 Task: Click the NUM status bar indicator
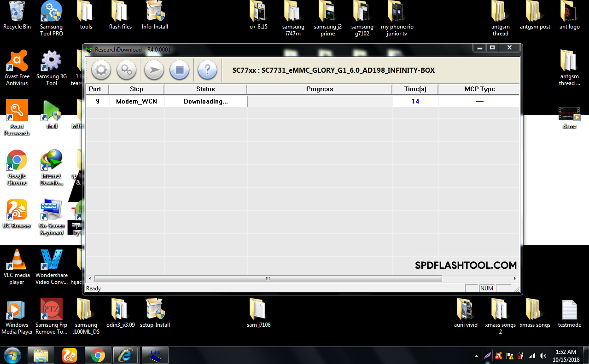(487, 289)
